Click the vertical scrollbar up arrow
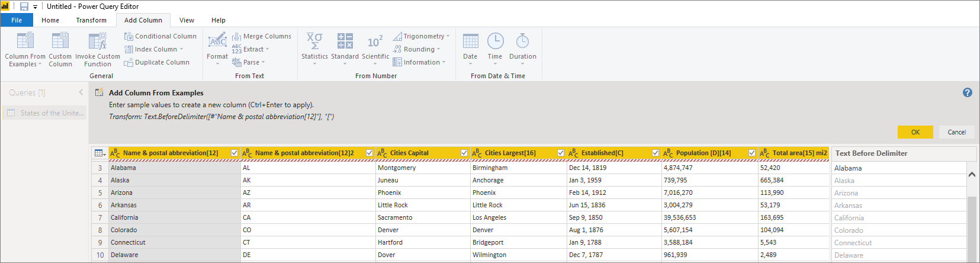980x263 pixels. click(972, 175)
